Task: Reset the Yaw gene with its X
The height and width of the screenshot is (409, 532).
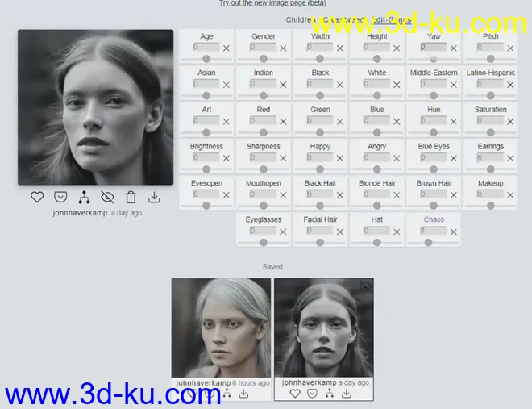Action: click(x=454, y=48)
